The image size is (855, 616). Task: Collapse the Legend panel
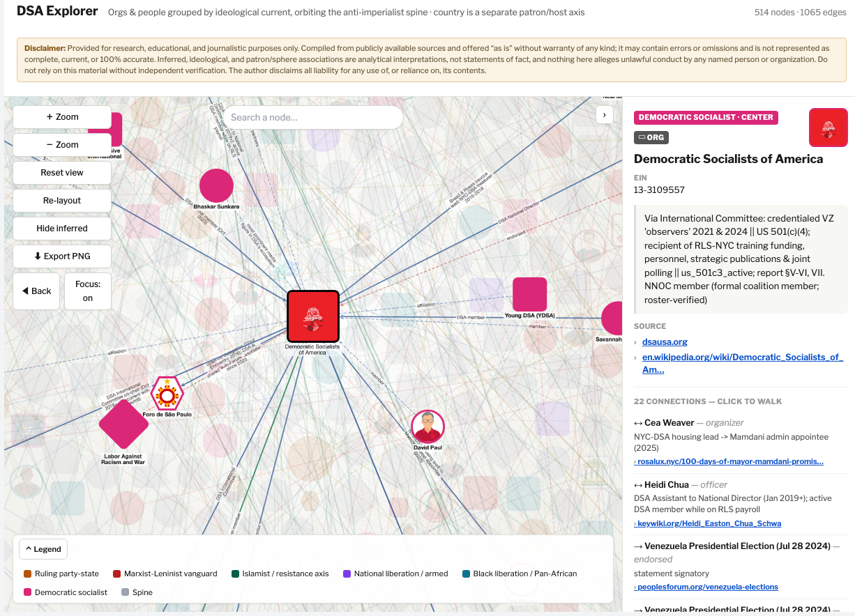click(x=43, y=549)
